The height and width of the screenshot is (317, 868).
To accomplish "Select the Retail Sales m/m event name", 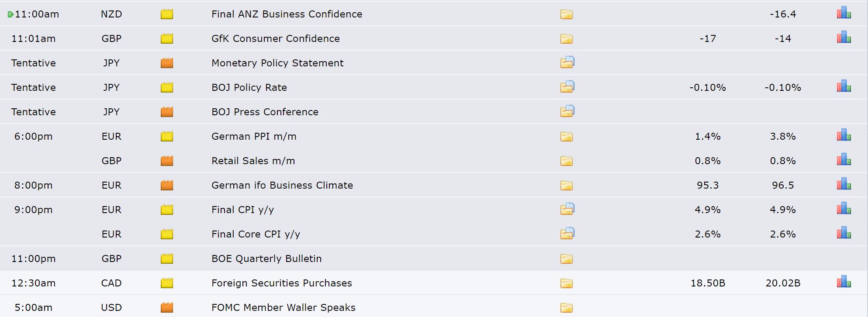I will [253, 161].
